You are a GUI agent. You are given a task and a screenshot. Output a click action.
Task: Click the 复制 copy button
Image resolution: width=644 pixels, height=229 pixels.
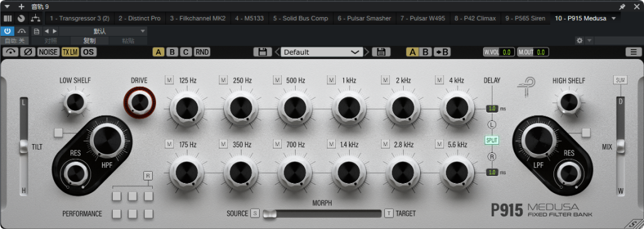(x=89, y=41)
